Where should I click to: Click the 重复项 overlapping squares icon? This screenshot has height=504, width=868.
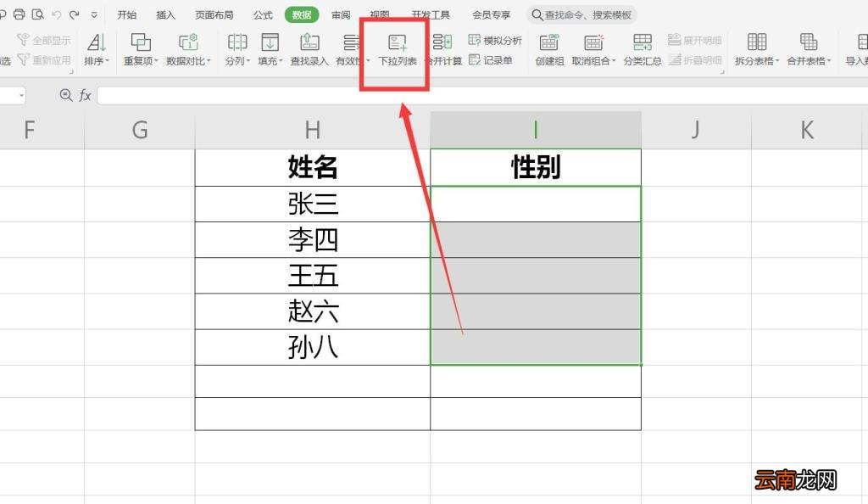(x=141, y=42)
